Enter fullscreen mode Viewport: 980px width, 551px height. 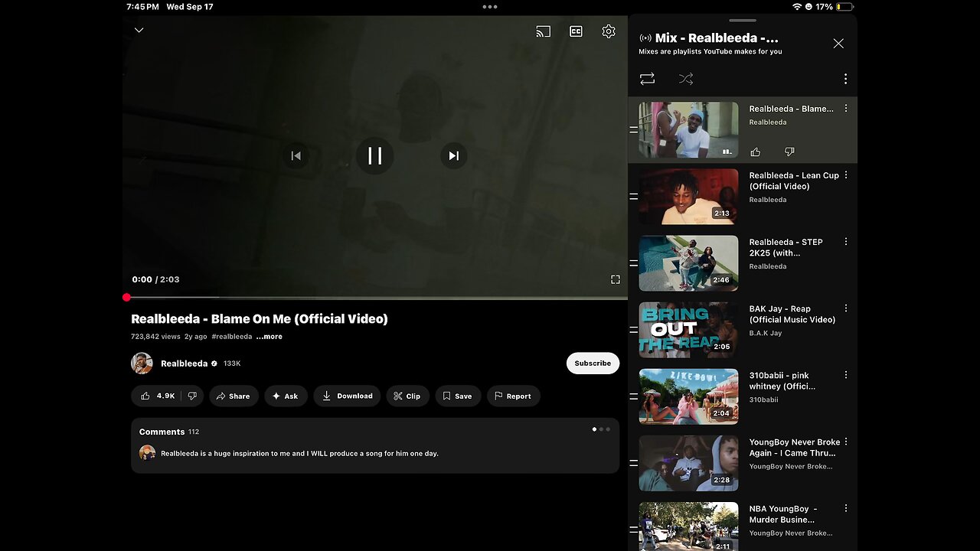pos(615,279)
